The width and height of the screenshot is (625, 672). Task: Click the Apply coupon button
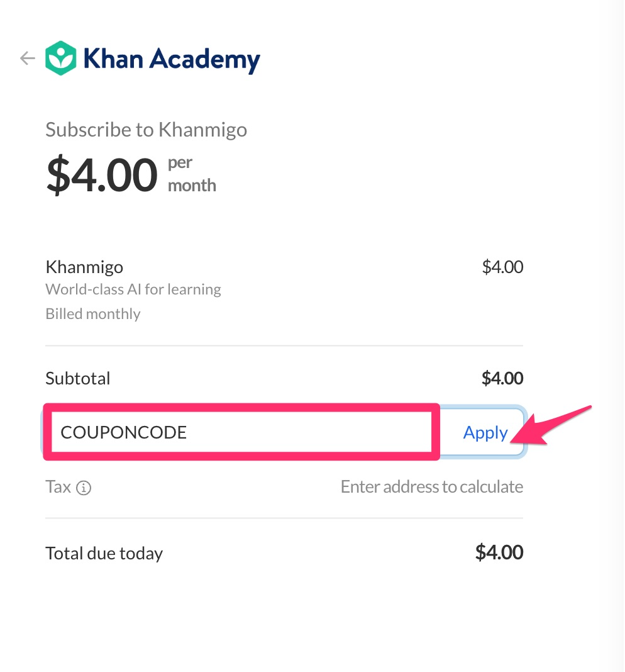[485, 432]
